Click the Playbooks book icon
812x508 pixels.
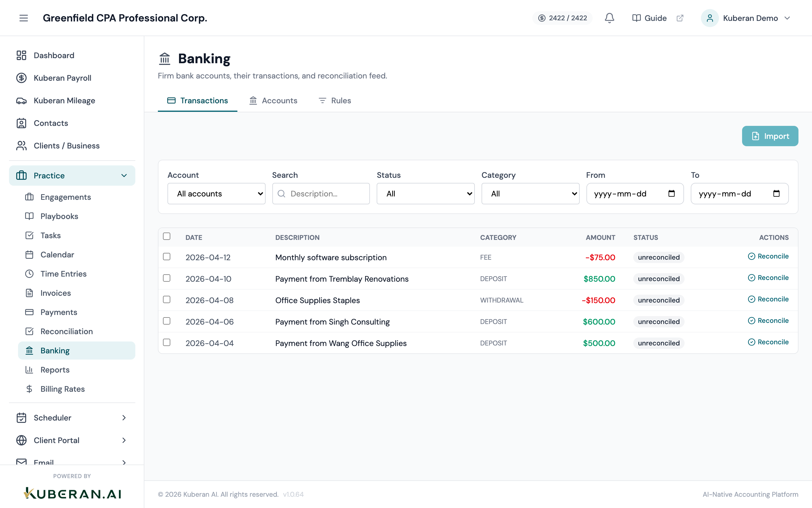(x=30, y=216)
